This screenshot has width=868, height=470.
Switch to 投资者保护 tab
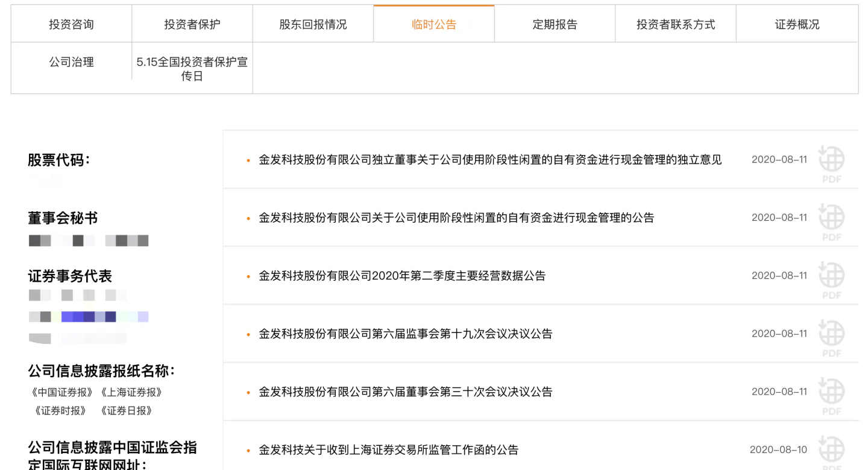click(192, 24)
